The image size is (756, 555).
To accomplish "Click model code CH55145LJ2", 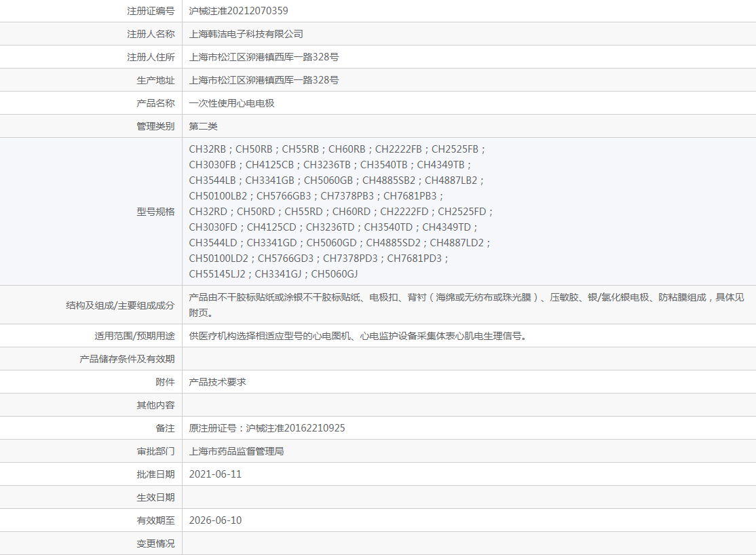I will pos(217,274).
